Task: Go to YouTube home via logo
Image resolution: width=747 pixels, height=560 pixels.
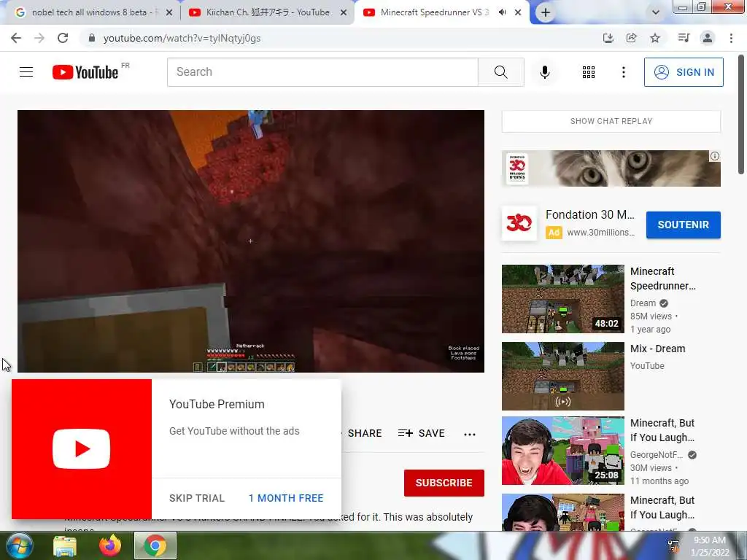Action: pos(85,72)
